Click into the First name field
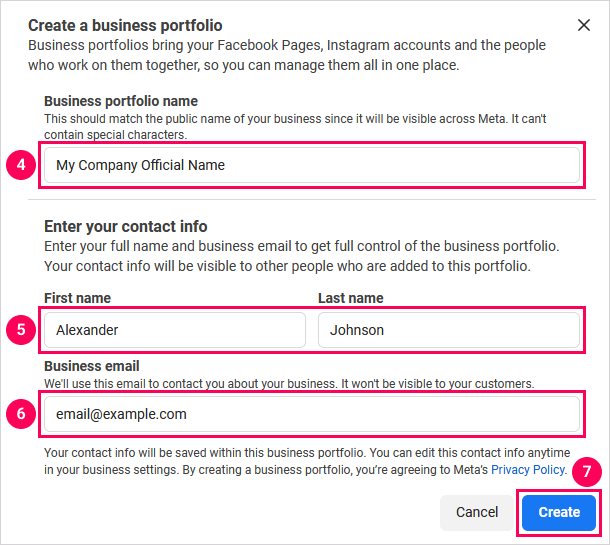 175,329
